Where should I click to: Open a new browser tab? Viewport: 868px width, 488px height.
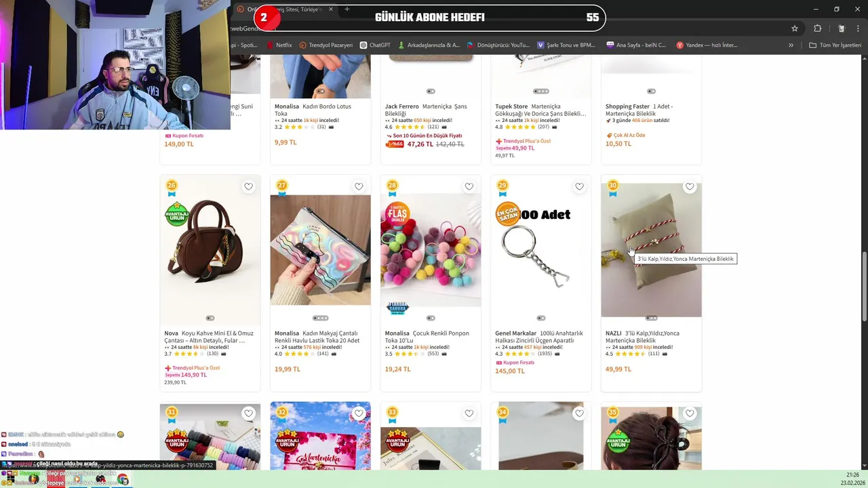(x=347, y=9)
